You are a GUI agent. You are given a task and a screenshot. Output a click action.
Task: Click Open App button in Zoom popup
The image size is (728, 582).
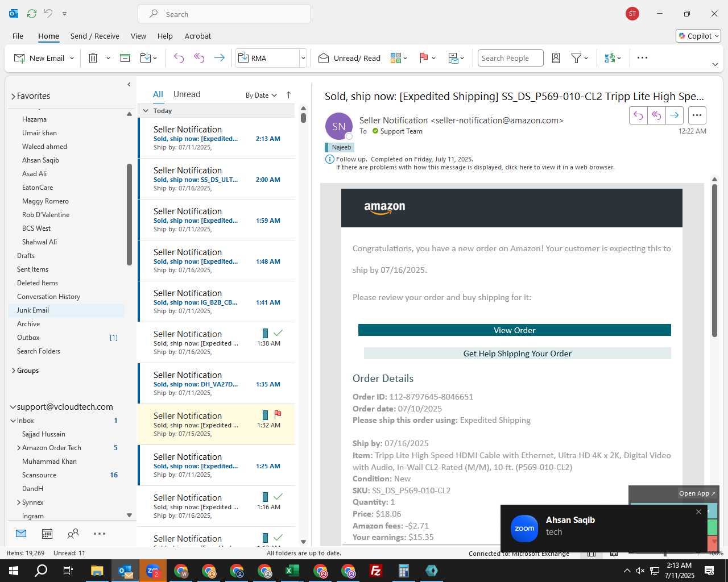tap(697, 493)
